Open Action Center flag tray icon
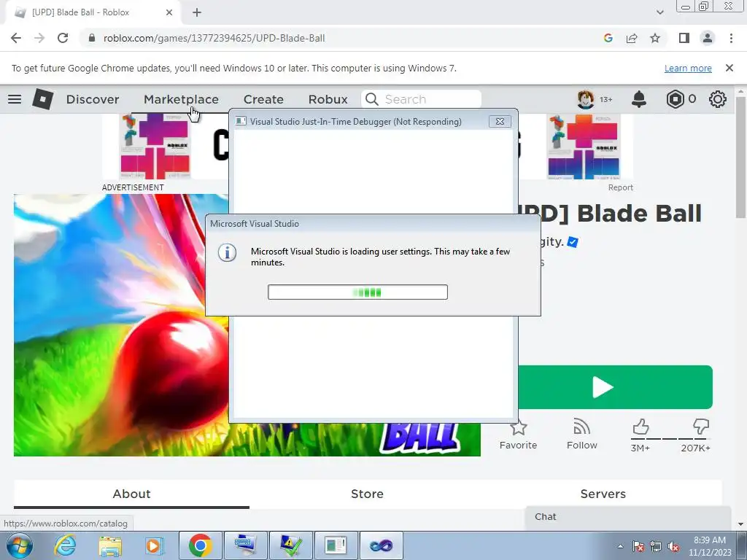The width and height of the screenshot is (747, 560). pos(638,546)
